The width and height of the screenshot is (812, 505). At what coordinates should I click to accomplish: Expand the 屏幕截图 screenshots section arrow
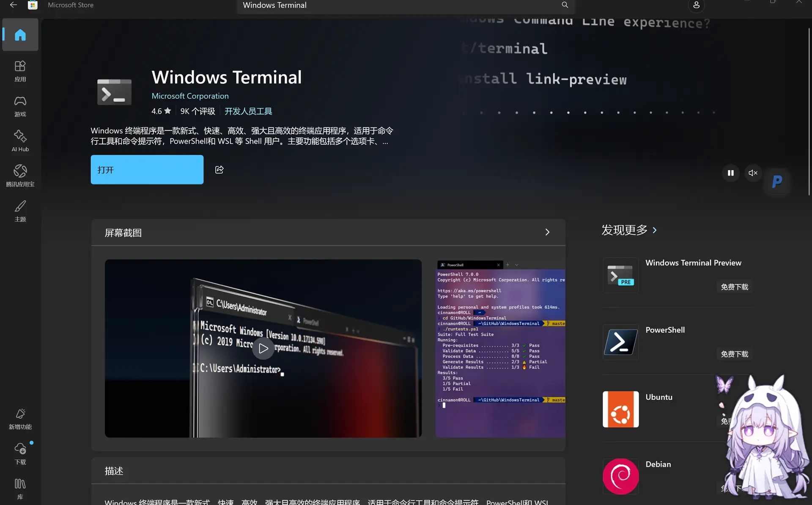point(547,232)
